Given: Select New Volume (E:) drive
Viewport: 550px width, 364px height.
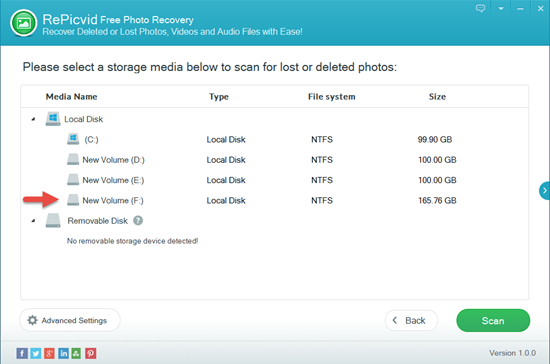Looking at the screenshot, I should coord(274,180).
